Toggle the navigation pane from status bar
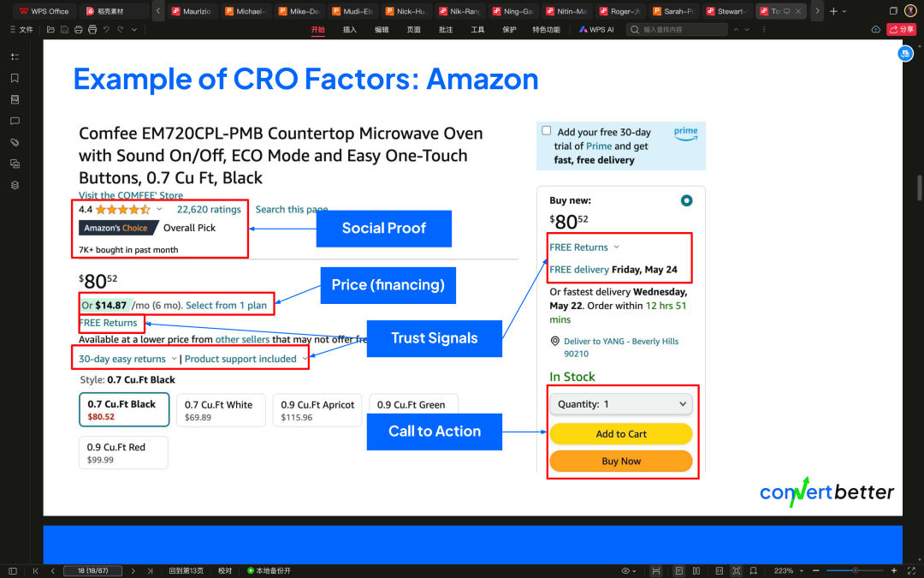 (x=12, y=571)
